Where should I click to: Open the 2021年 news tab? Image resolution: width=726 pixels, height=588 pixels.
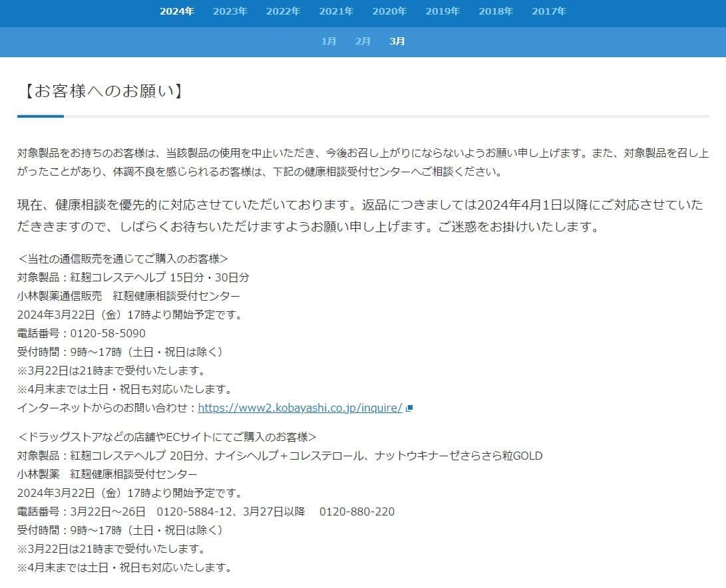click(x=337, y=11)
